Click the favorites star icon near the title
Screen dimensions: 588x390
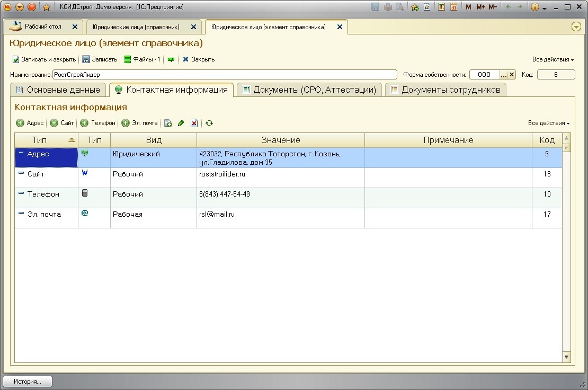tap(46, 7)
